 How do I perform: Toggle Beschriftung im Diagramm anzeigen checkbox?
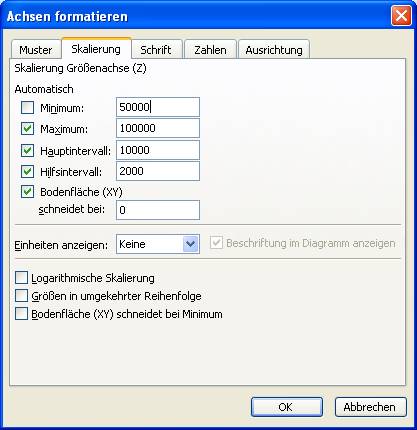pyautogui.click(x=216, y=243)
